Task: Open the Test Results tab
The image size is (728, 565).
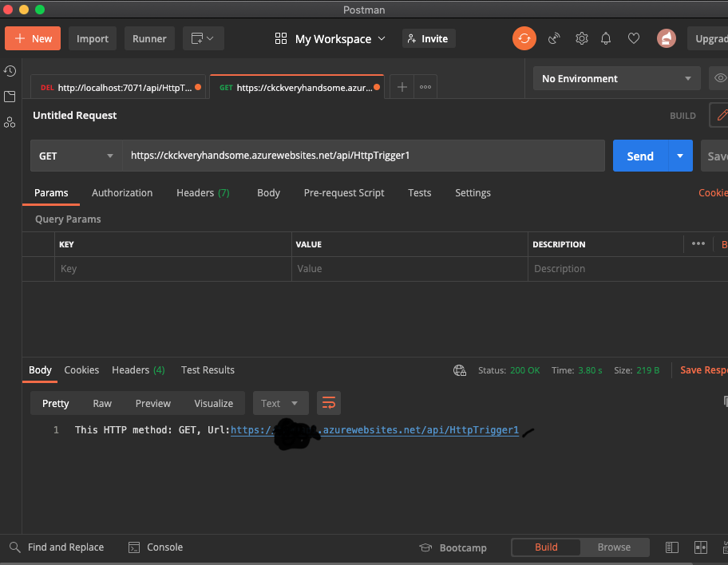Action: pyautogui.click(x=208, y=370)
